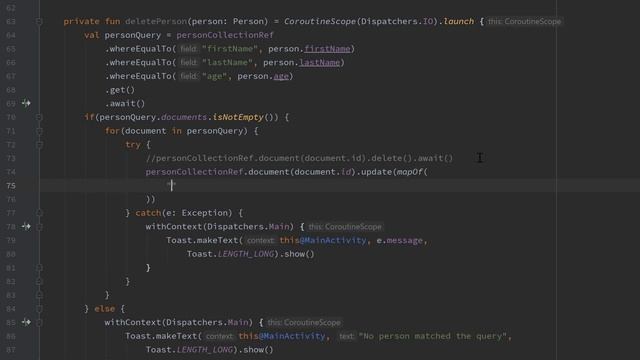The height and width of the screenshot is (360, 640).
Task: Click 'this@MainActivity' on line 79
Action: click(x=323, y=240)
